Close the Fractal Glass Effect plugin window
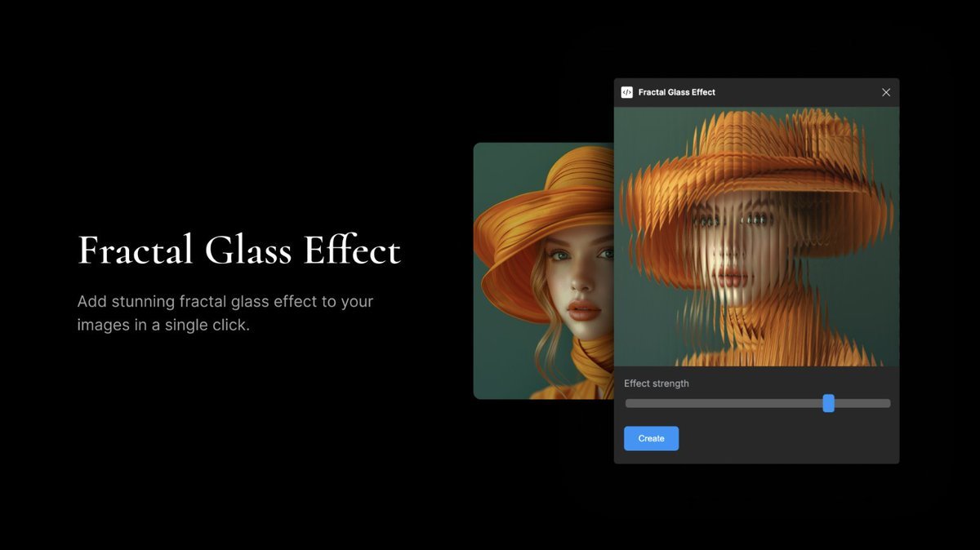The width and height of the screenshot is (980, 550). coord(886,92)
